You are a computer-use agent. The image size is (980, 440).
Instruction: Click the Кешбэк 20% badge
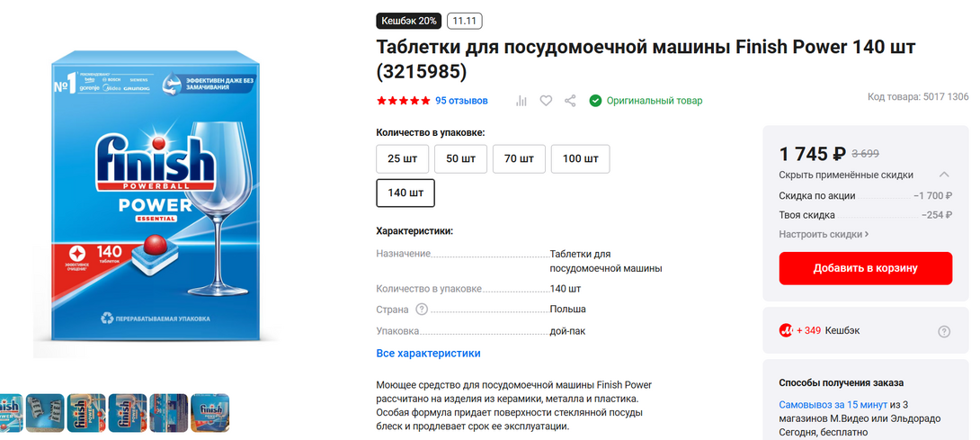coord(409,21)
